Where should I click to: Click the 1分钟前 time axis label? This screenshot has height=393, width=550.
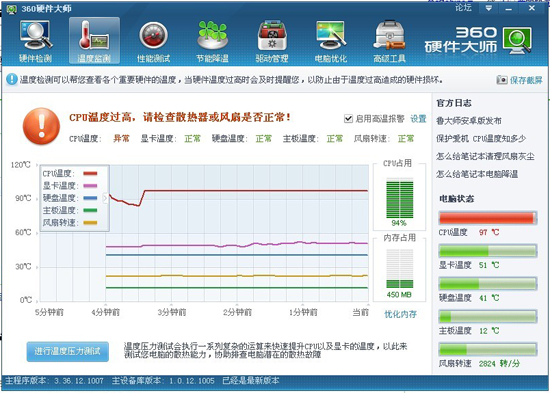click(303, 312)
